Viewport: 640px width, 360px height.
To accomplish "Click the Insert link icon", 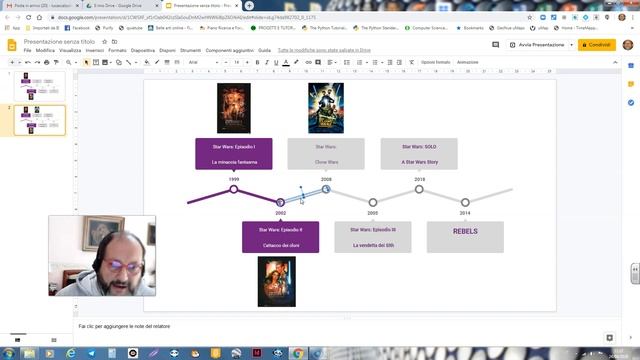I will (x=308, y=62).
